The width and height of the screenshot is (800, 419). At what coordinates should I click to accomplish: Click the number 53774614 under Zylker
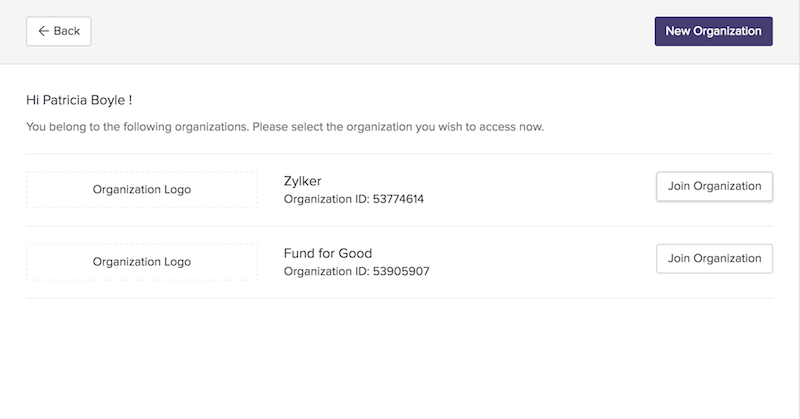pyautogui.click(x=398, y=199)
